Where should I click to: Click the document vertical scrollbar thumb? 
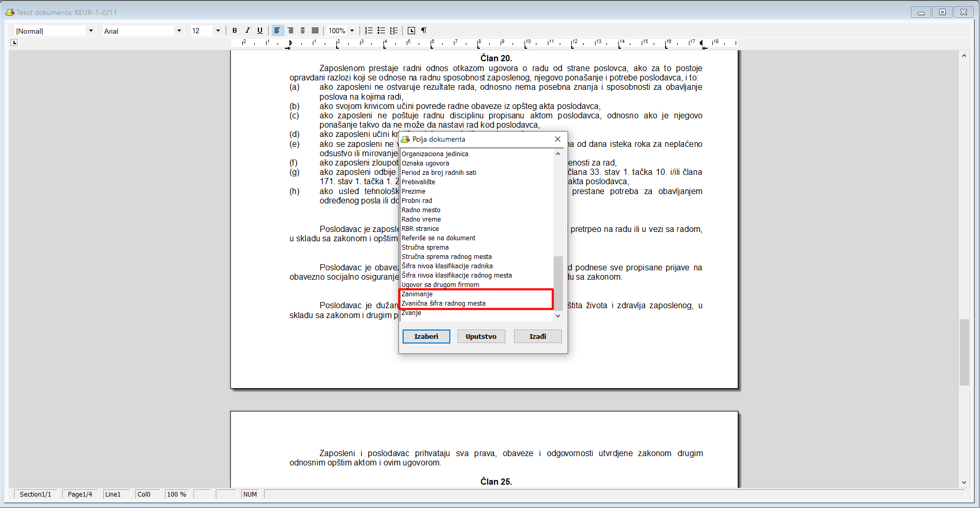[x=964, y=352]
